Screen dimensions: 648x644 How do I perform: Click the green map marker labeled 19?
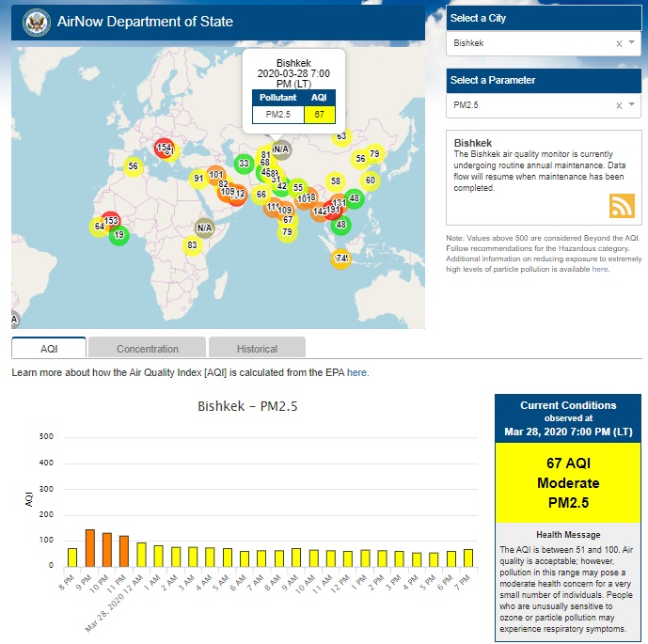pyautogui.click(x=119, y=235)
